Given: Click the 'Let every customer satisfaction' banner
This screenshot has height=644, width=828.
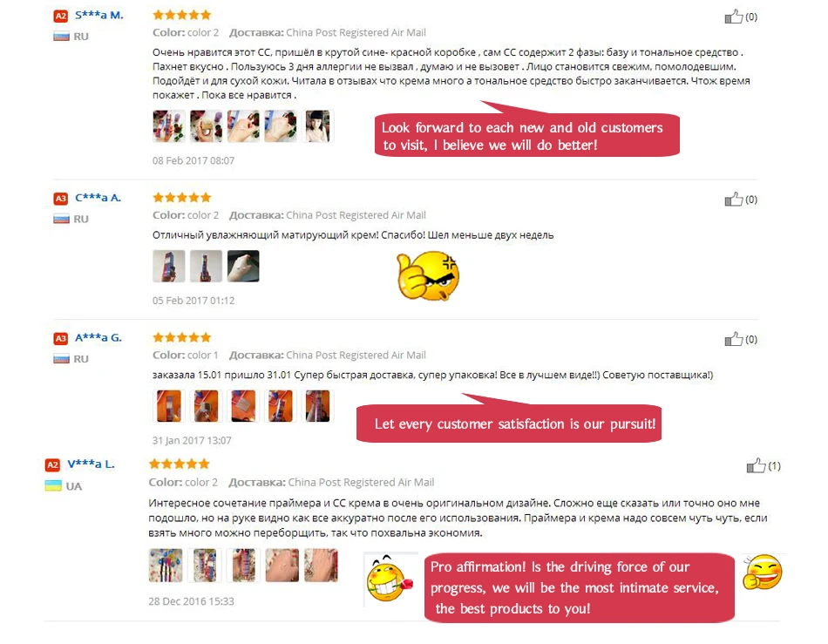Looking at the screenshot, I should point(509,424).
